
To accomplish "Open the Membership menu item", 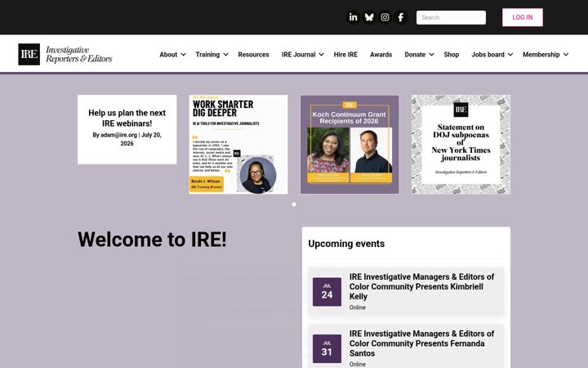I will coord(541,55).
